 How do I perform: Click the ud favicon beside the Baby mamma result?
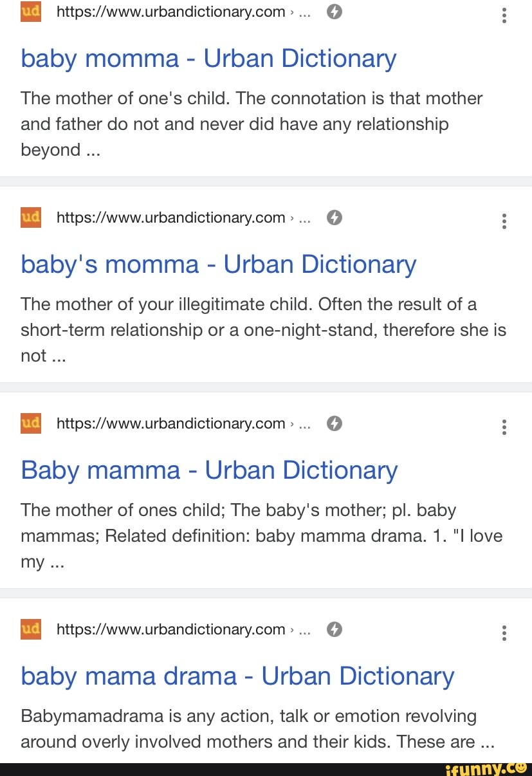(x=31, y=423)
